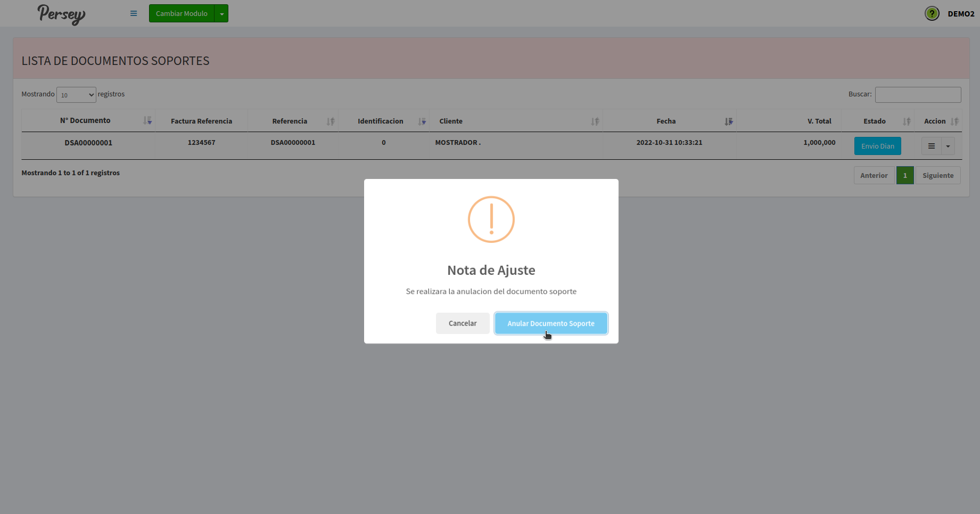
Task: Click the row action list icon
Action: [x=931, y=146]
